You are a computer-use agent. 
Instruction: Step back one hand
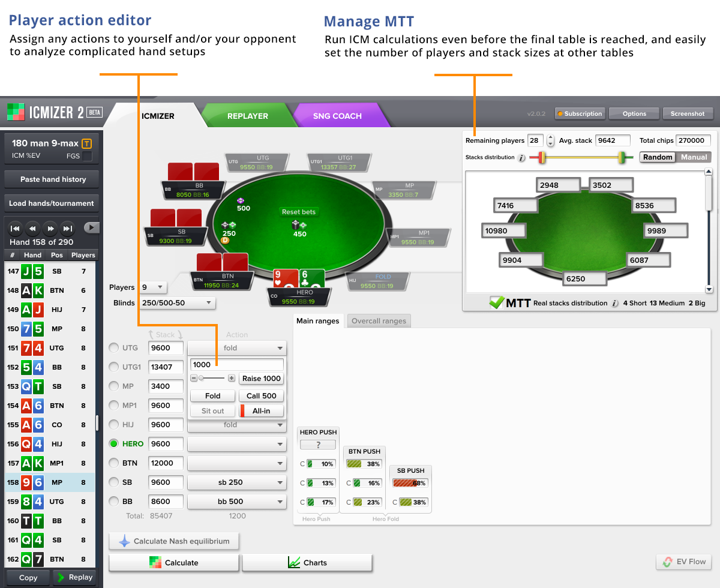(x=33, y=228)
